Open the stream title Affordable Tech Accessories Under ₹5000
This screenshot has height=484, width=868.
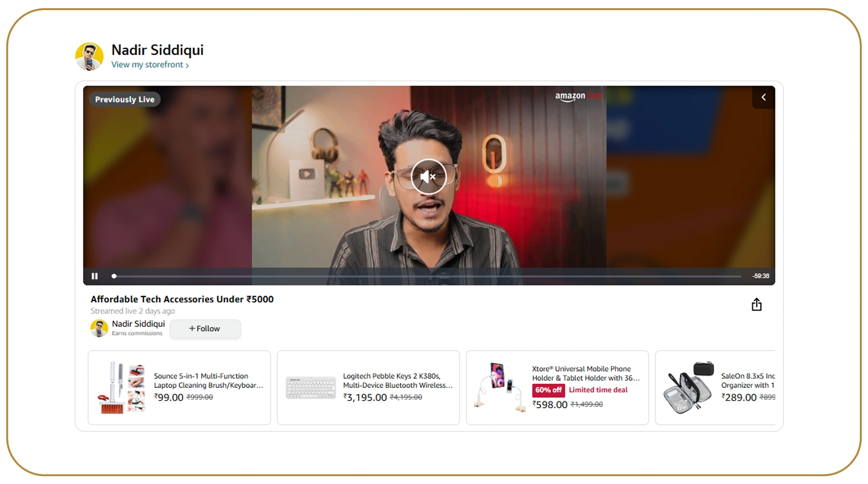point(182,299)
